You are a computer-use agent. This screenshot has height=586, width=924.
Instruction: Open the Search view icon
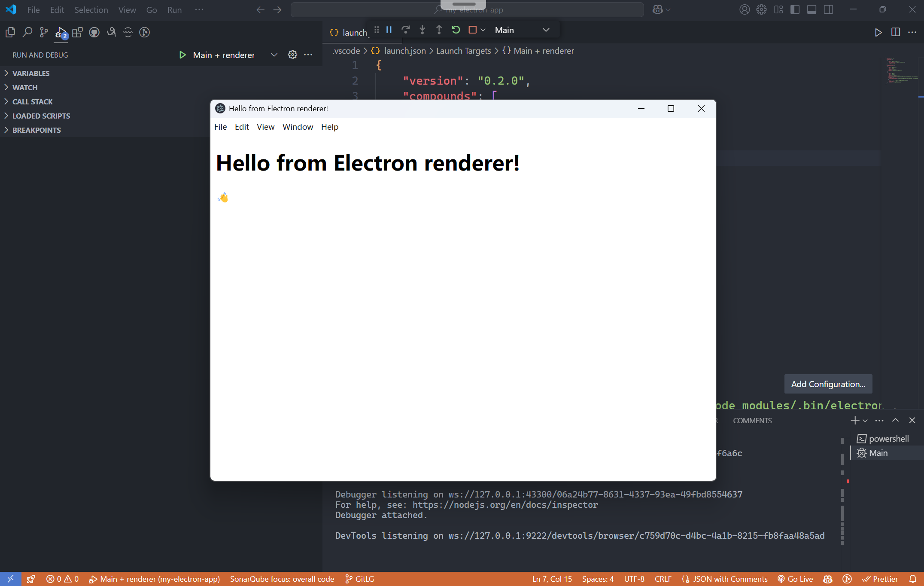[27, 32]
